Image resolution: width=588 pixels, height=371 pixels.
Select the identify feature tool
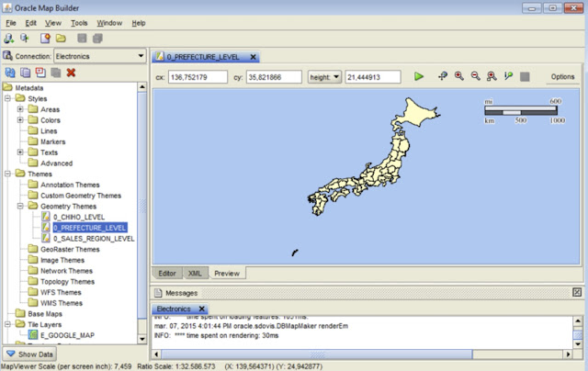click(x=508, y=76)
